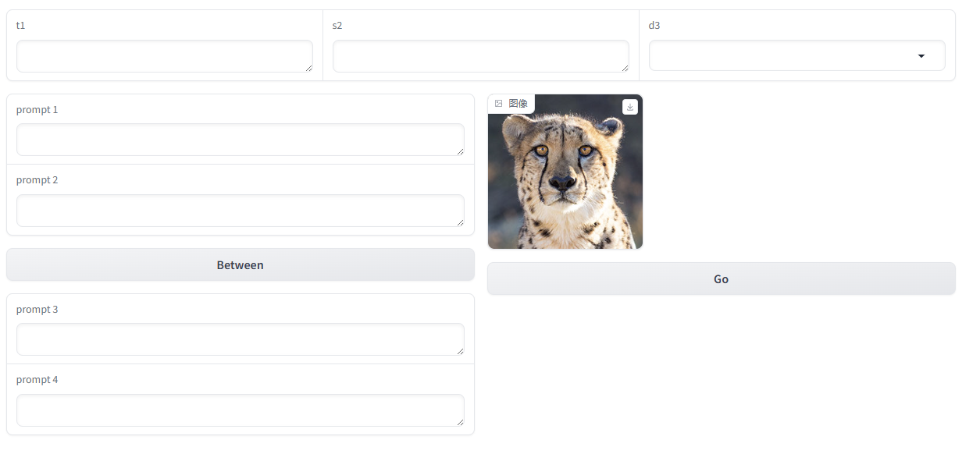Click the 's2' label text

(x=337, y=25)
